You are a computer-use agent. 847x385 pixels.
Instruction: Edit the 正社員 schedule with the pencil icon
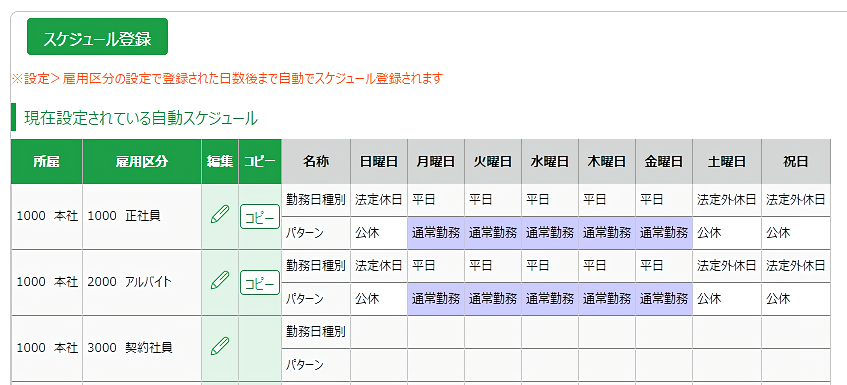click(x=220, y=215)
